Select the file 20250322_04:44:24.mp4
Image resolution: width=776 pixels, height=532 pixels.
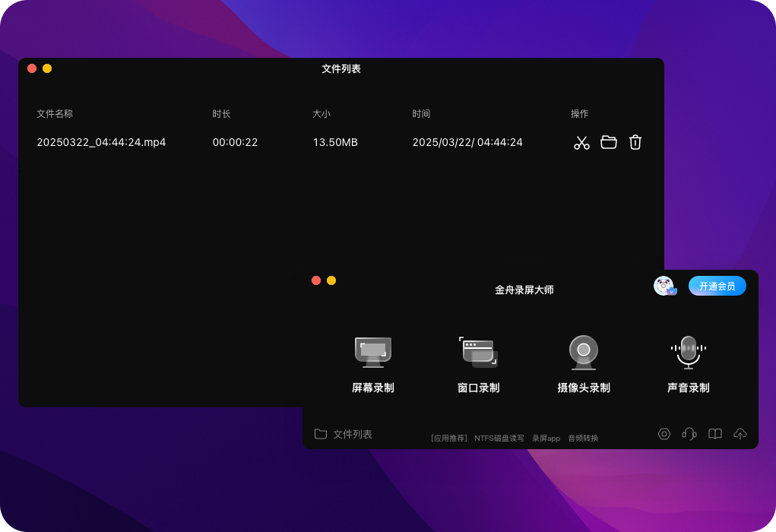click(x=101, y=142)
